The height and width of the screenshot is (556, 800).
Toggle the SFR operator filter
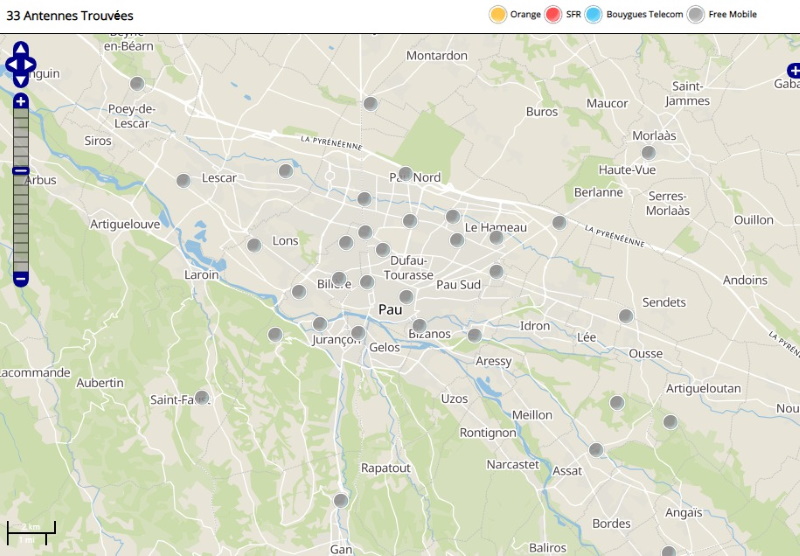pos(554,14)
